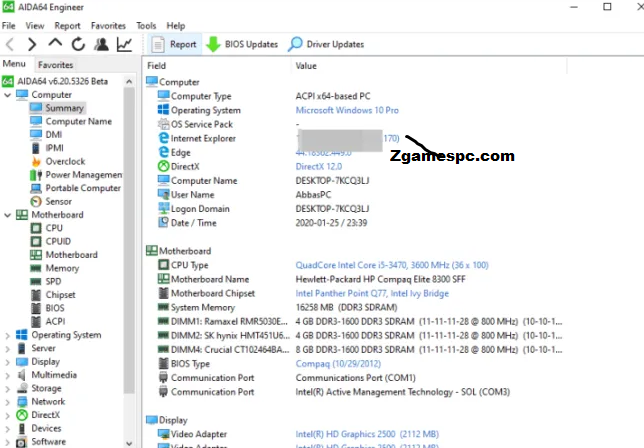Open the QuadCore Intel Core i5-3470 link
Viewport: 644px width, 448px height.
click(x=392, y=265)
